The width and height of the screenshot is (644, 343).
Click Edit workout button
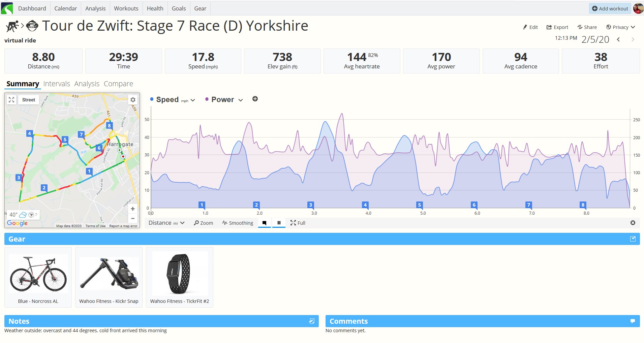point(530,27)
